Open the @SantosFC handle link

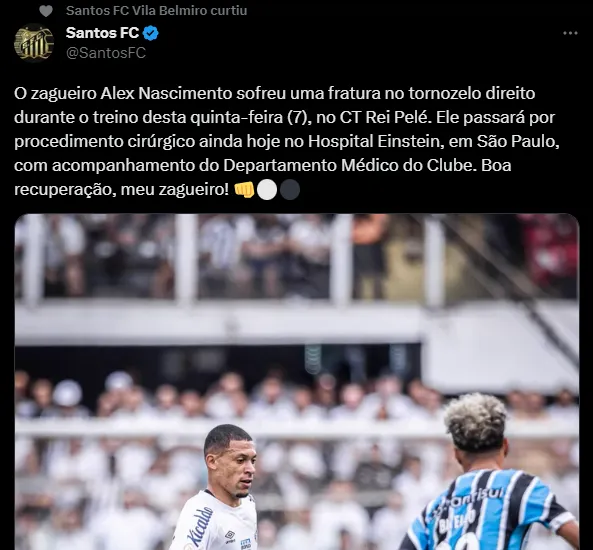tap(106, 53)
